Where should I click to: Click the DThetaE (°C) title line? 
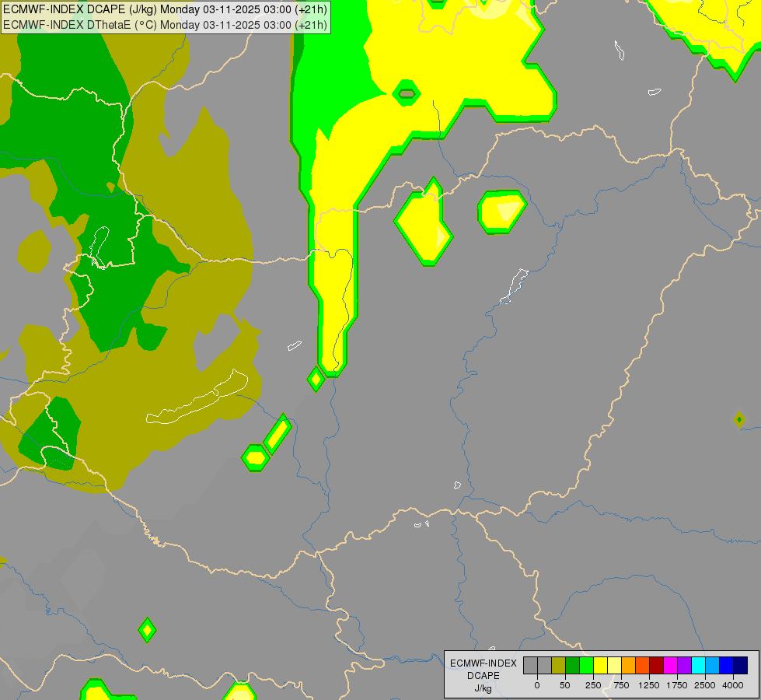pos(166,25)
